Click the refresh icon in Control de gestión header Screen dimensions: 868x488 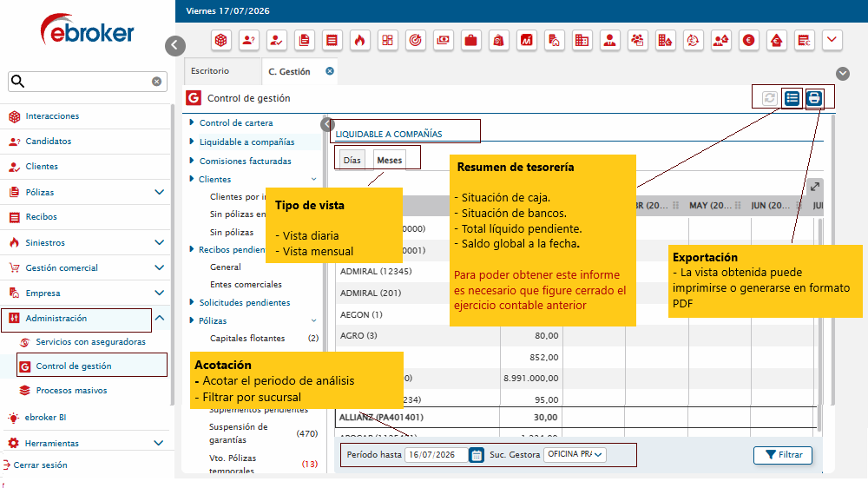pyautogui.click(x=769, y=99)
